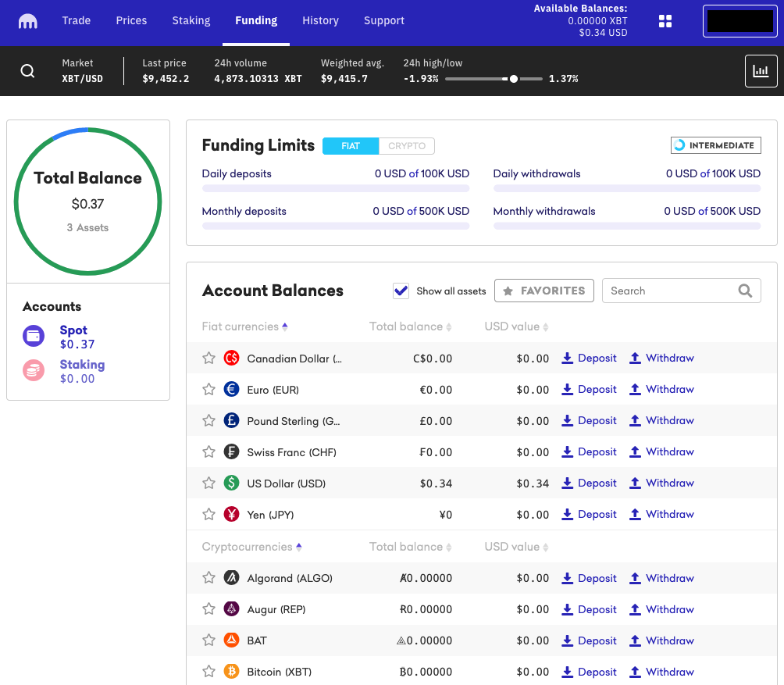Favorite the Canadian Dollar star
Image resolution: width=784 pixels, height=685 pixels.
point(208,358)
